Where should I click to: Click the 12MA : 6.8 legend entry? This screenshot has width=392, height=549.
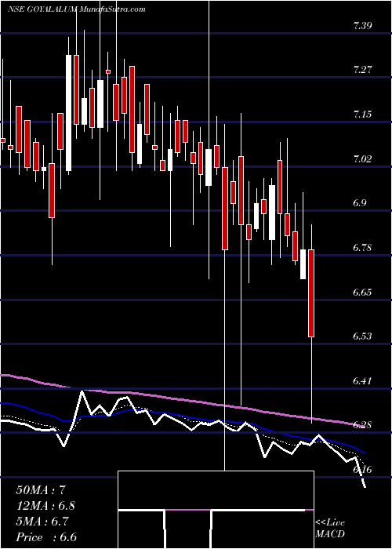(45, 506)
